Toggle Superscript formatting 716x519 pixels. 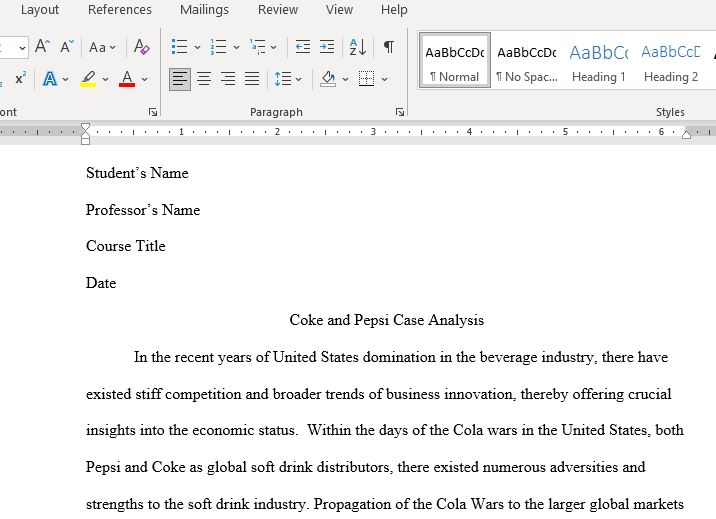(21, 79)
